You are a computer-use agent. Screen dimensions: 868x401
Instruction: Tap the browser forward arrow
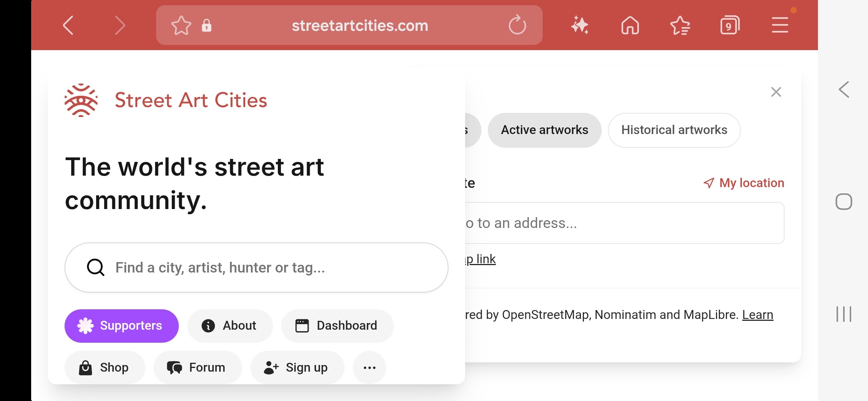119,25
